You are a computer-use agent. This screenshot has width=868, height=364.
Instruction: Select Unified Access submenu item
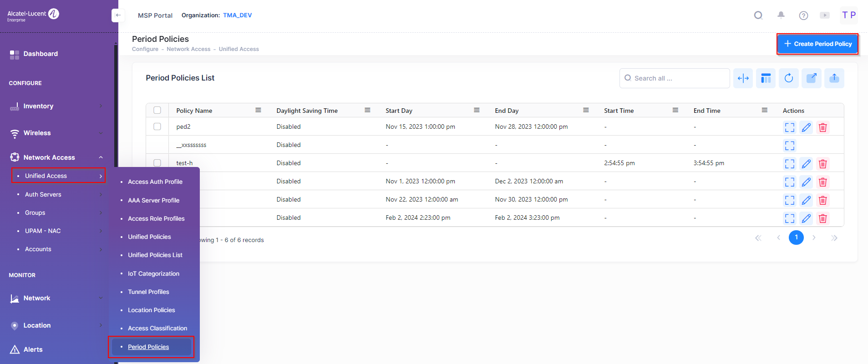(59, 176)
